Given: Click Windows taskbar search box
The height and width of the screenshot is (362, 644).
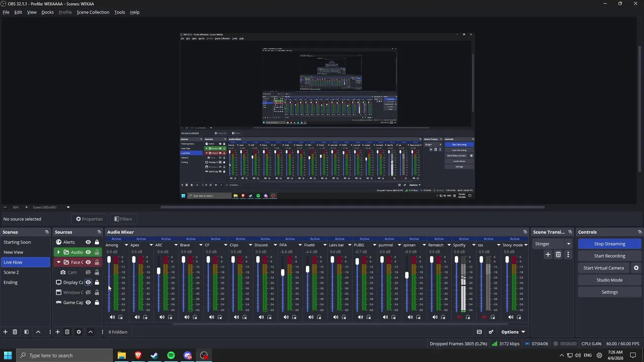Looking at the screenshot, I should 64,355.
